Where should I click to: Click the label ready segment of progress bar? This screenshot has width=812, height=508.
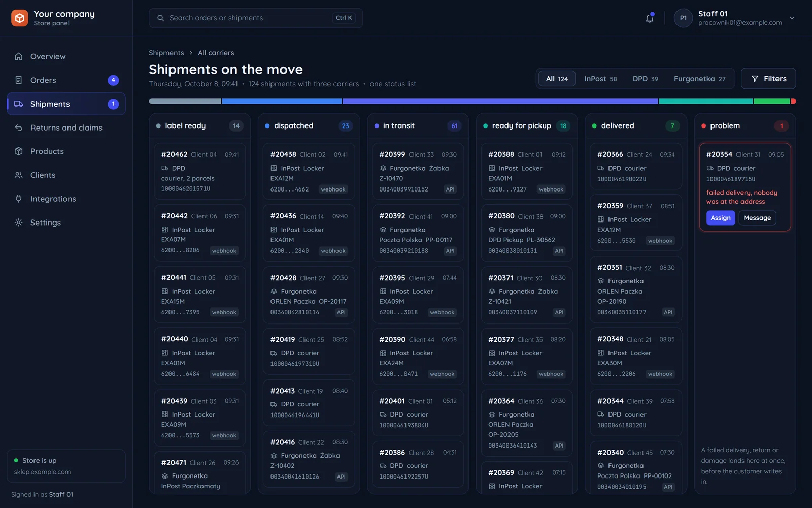click(185, 101)
